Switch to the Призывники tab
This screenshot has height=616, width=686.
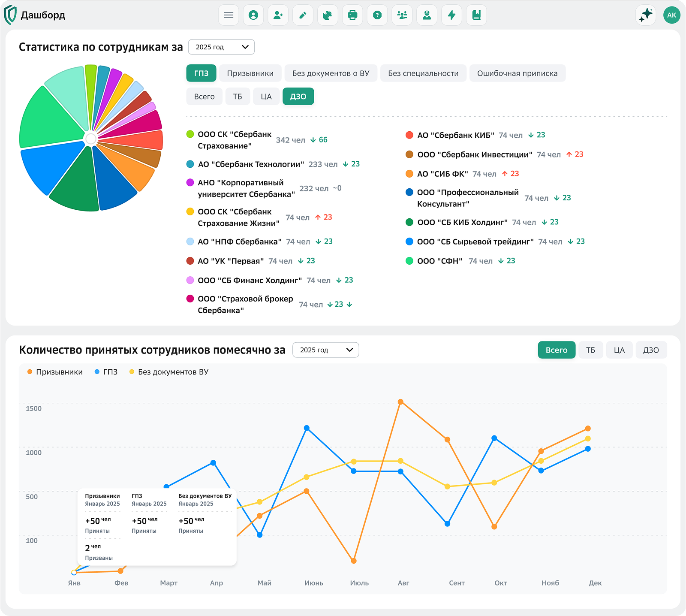tap(250, 73)
